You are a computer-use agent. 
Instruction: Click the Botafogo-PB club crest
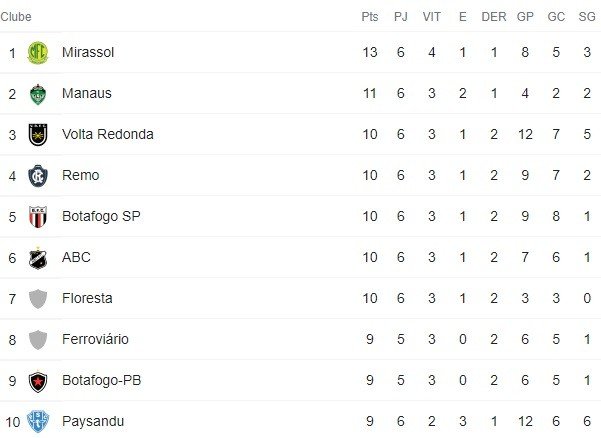pyautogui.click(x=38, y=380)
